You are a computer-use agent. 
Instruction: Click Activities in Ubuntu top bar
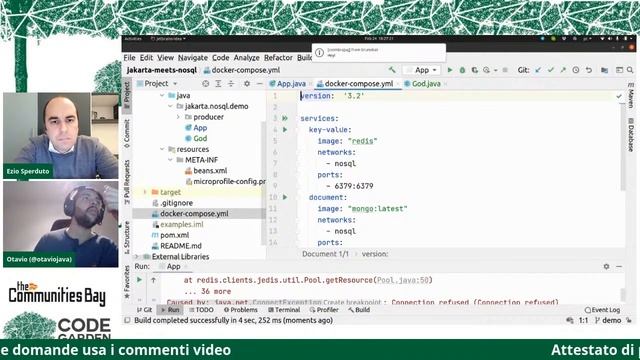(133, 39)
